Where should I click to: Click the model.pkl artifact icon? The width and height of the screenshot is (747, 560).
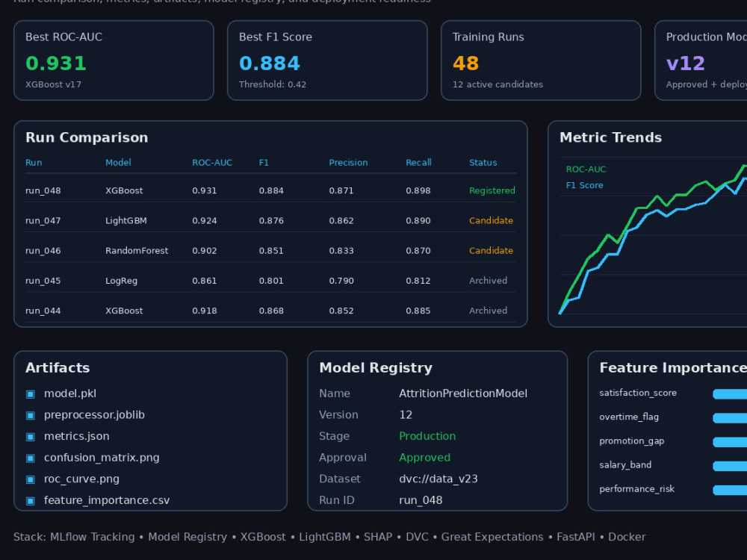[x=31, y=393]
